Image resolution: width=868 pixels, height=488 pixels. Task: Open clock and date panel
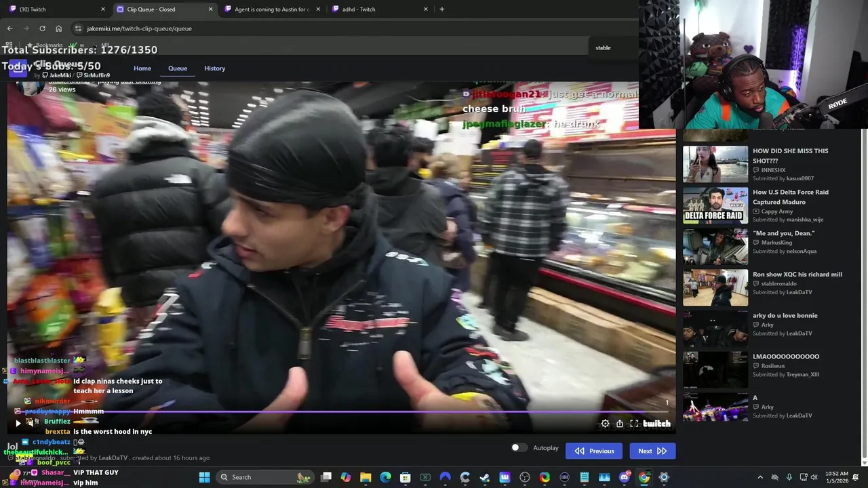837,477
